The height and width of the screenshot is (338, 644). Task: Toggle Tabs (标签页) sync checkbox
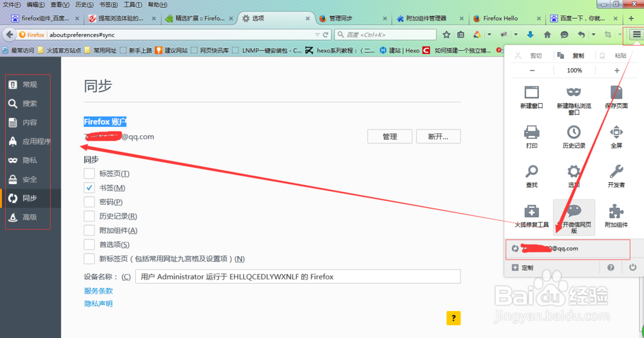tap(89, 173)
